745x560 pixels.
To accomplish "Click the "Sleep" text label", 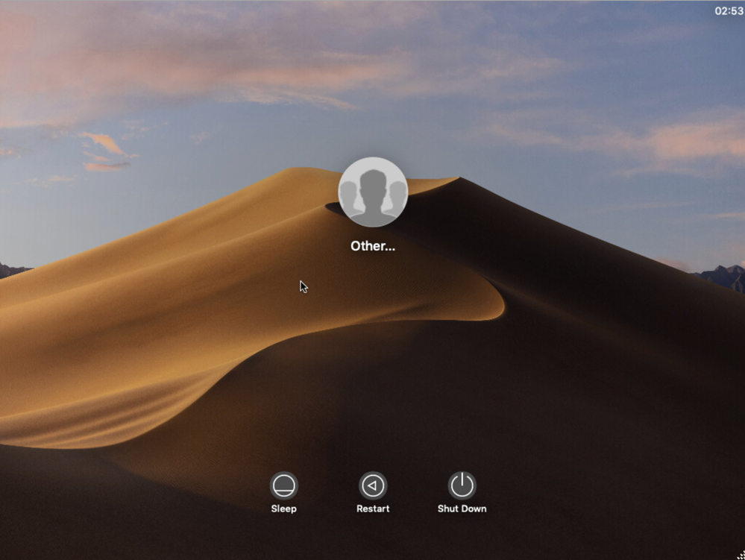I will (x=283, y=509).
